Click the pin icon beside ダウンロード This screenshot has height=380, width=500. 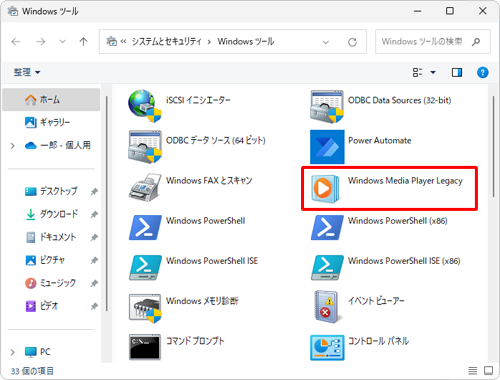[94, 214]
